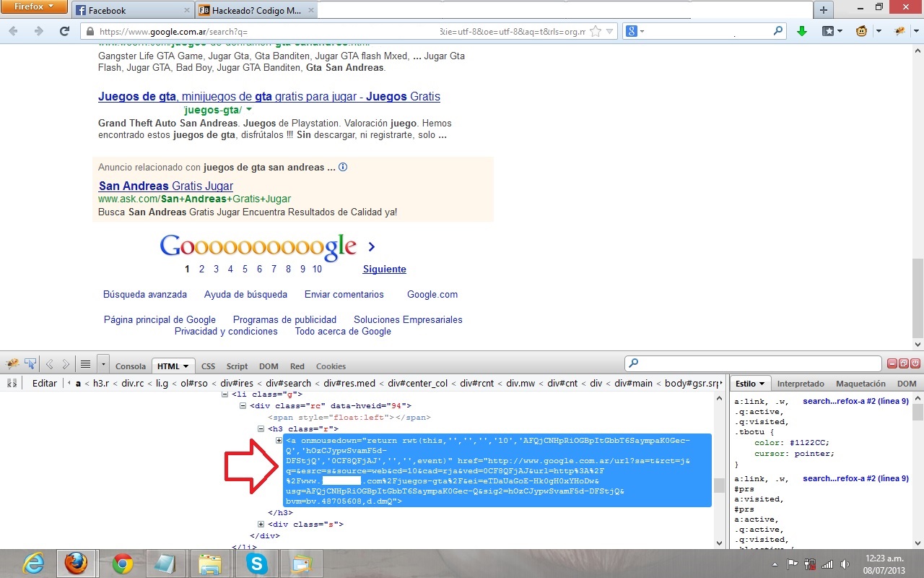This screenshot has height=578, width=924.
Task: Go back to previous page
Action: click(14, 31)
